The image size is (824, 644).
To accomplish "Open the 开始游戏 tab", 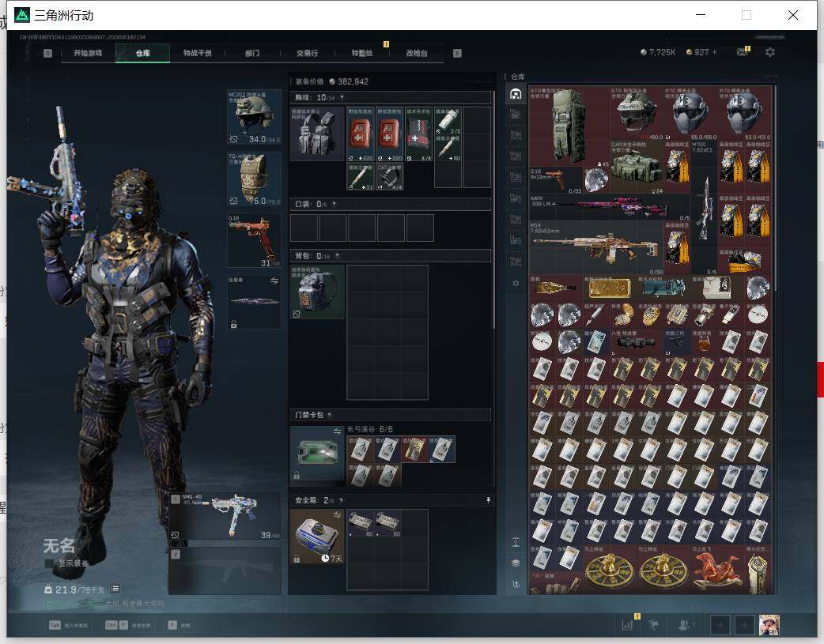I will 88,53.
